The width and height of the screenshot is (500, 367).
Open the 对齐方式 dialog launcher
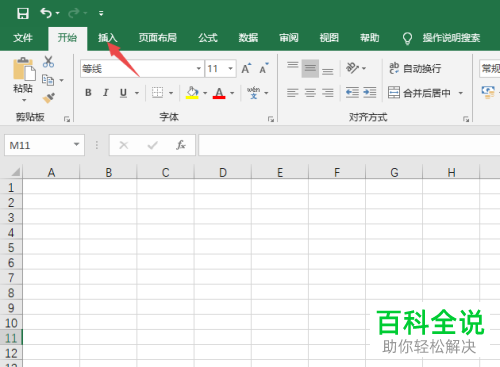tap(466, 119)
